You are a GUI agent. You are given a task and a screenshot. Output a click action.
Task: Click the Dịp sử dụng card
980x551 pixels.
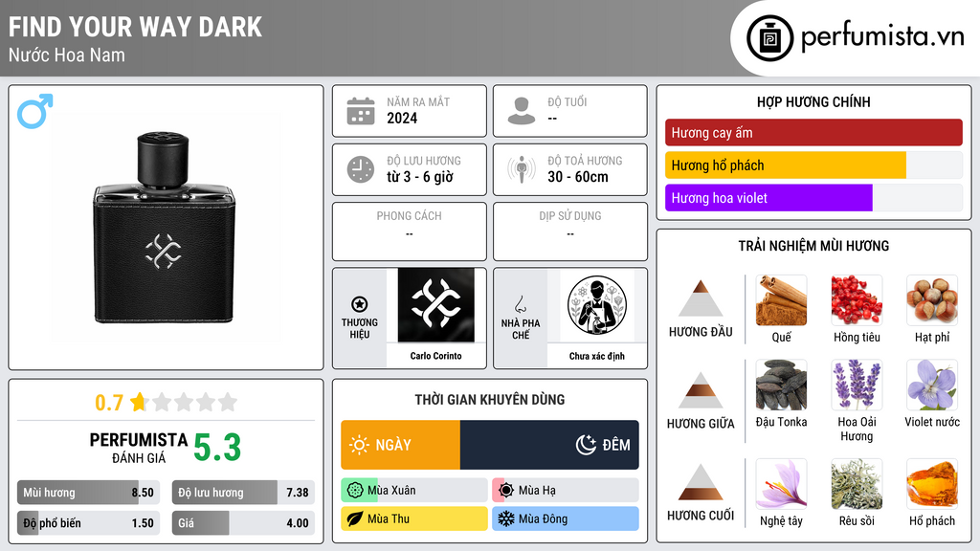tap(570, 231)
